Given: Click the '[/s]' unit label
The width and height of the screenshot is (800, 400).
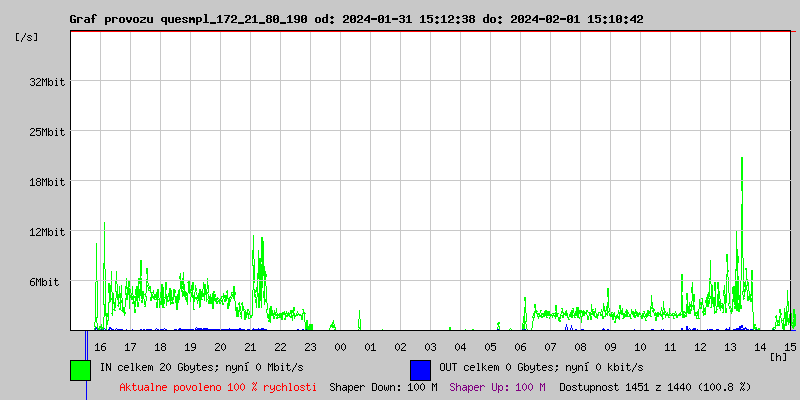Looking at the screenshot, I should tap(27, 37).
